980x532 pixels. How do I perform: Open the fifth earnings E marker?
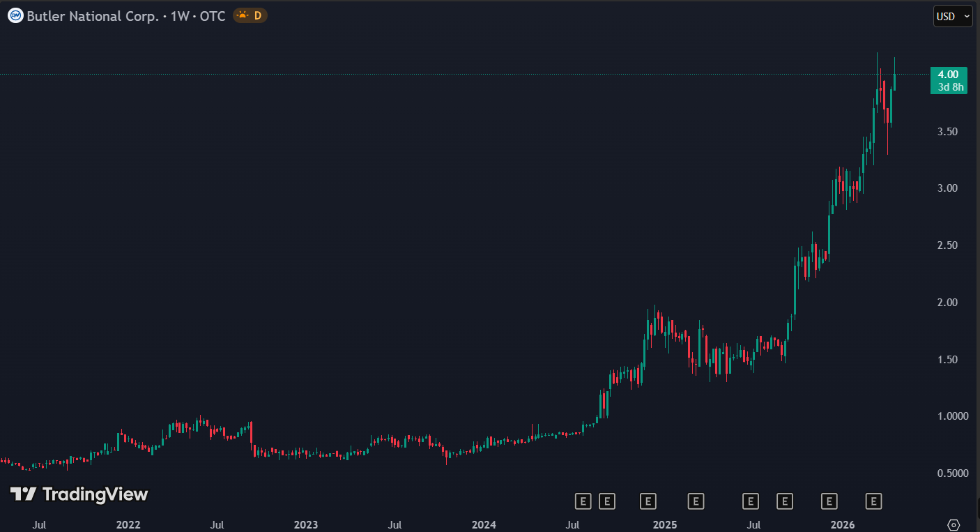point(750,501)
